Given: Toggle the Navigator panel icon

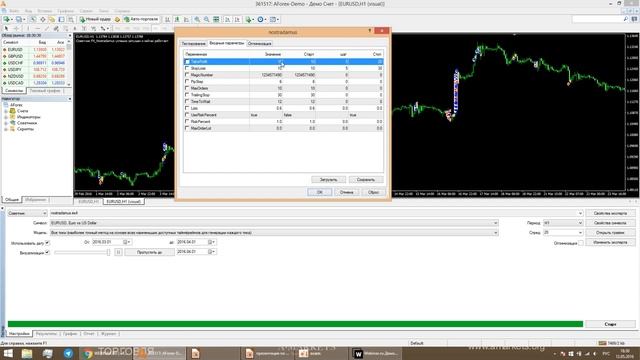Looking at the screenshot, I should point(52,19).
